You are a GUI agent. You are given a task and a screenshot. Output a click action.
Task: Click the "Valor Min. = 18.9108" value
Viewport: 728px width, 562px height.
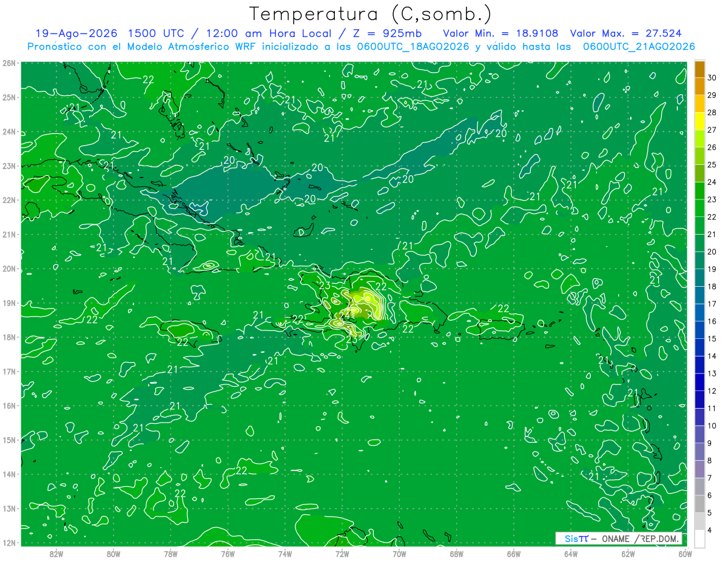tap(500, 33)
